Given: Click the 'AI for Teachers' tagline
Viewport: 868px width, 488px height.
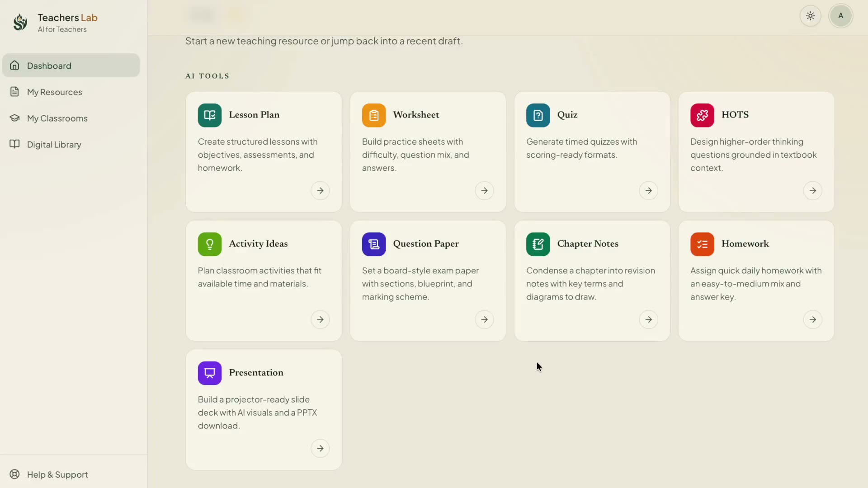Looking at the screenshot, I should point(62,29).
